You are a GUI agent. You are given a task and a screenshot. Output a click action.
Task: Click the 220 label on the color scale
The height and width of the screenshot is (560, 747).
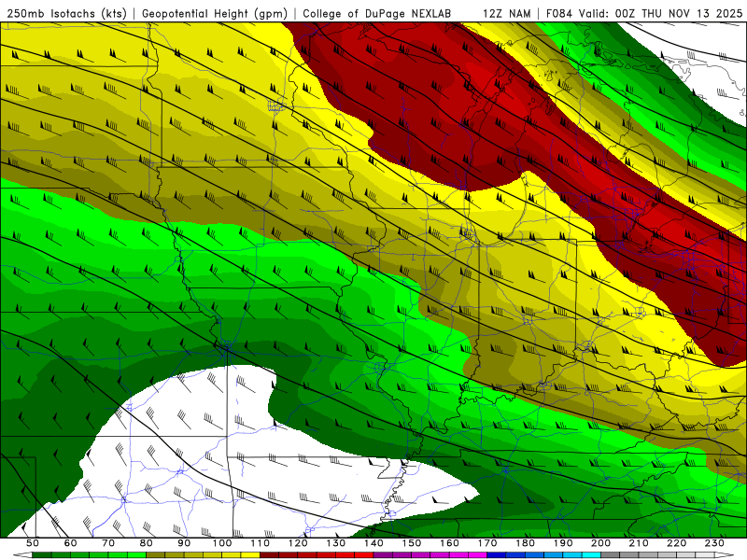pyautogui.click(x=677, y=543)
